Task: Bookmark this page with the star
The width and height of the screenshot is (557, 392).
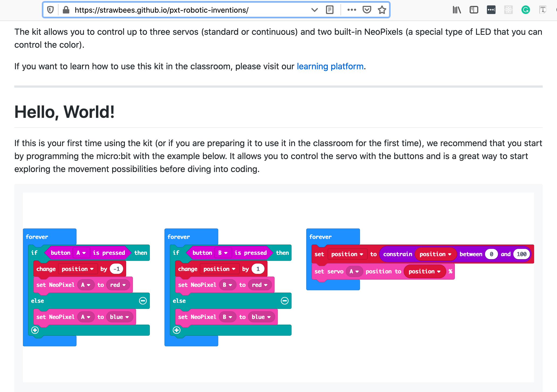Action: 382,10
